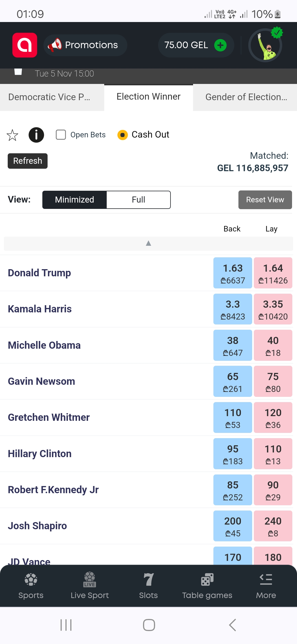Enable the Open Bets checkbox
297x644 pixels.
pos(61,135)
